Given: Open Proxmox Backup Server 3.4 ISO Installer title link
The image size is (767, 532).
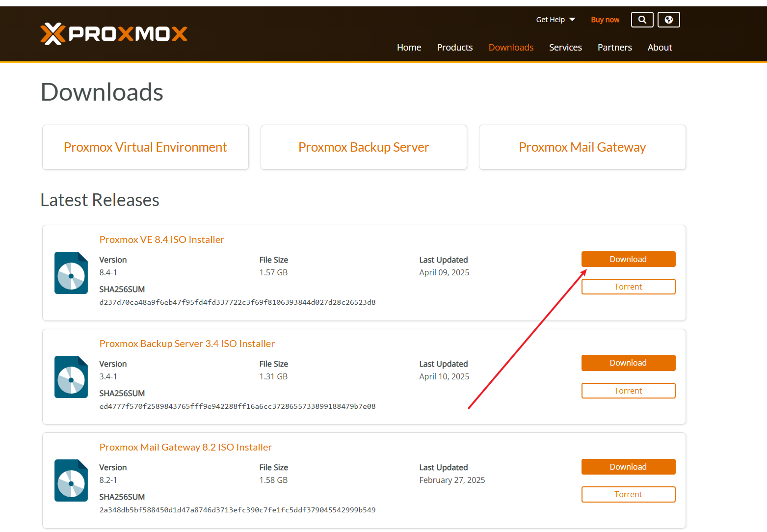Looking at the screenshot, I should point(187,344).
